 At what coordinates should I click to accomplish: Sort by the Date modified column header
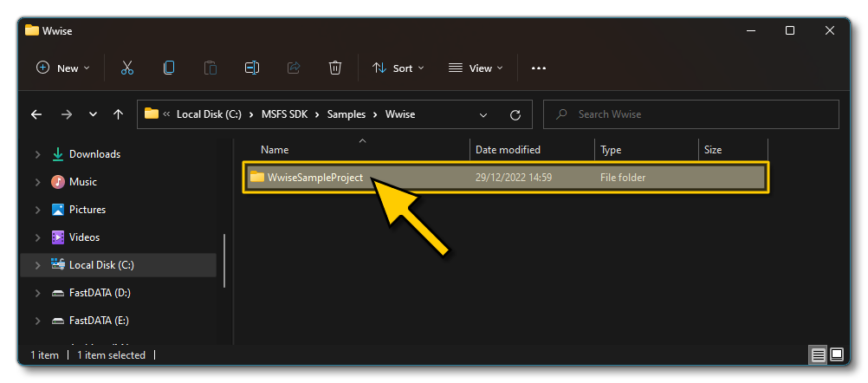pos(508,150)
